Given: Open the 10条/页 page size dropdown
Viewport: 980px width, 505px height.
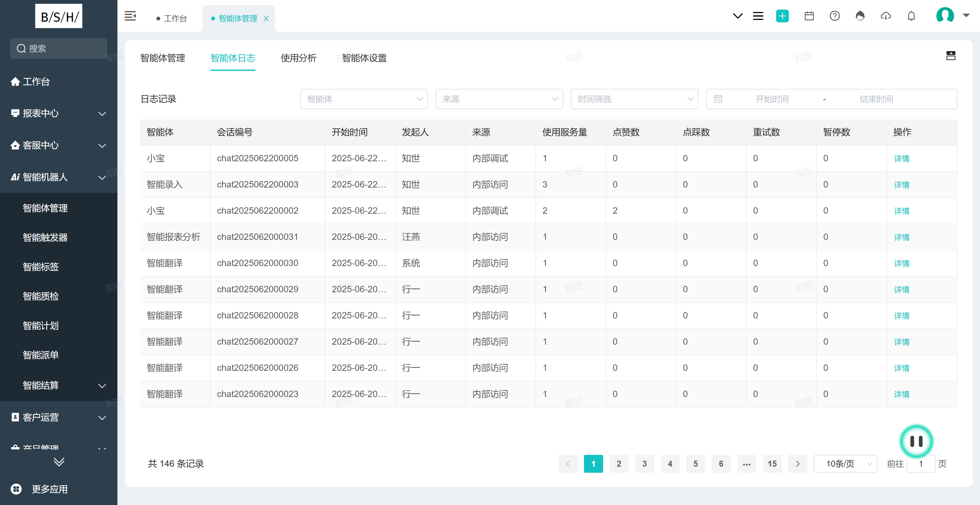Looking at the screenshot, I should coord(845,463).
